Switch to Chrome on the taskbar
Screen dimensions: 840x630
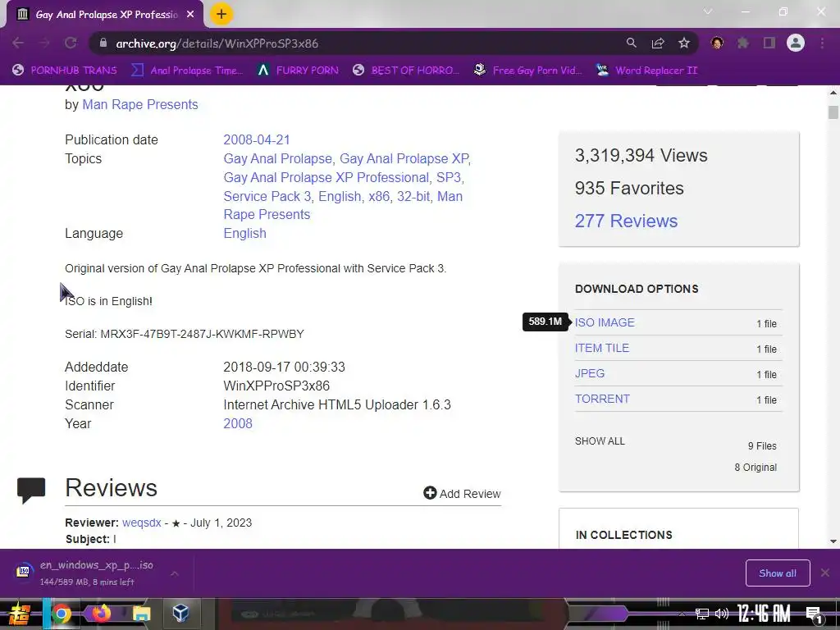(x=62, y=614)
